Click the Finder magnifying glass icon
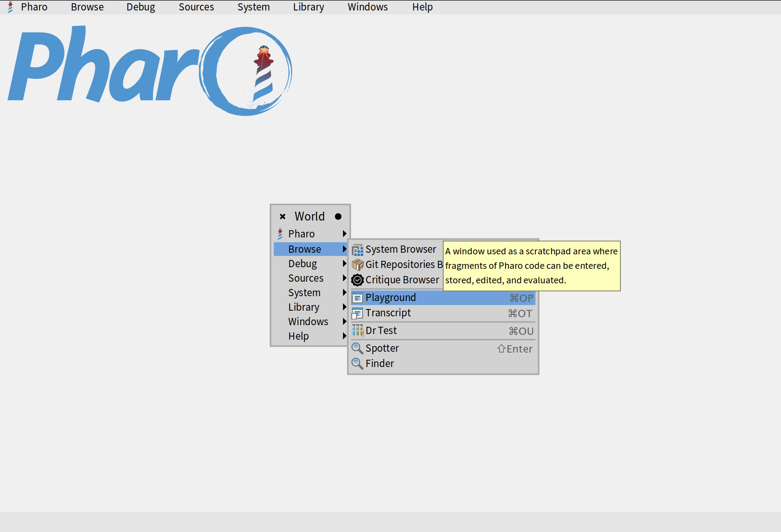 (x=357, y=363)
